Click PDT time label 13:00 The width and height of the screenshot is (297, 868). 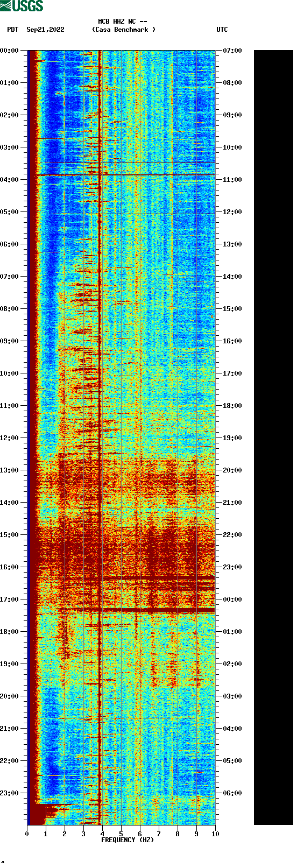tap(10, 470)
